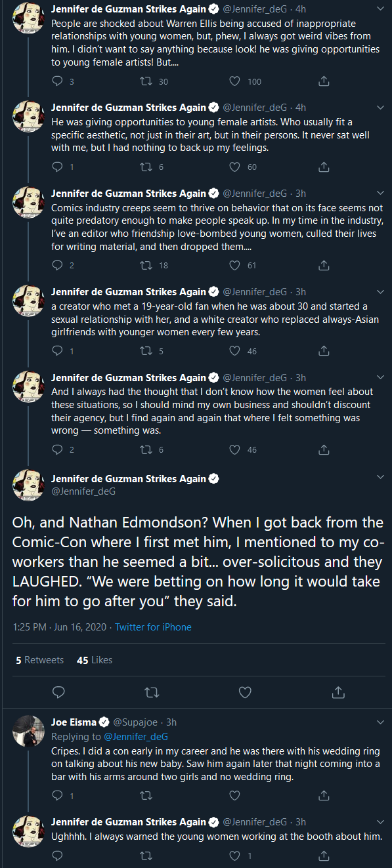This screenshot has height=868, width=392.
Task: Open Joe Eisma's profile picture
Action: [28, 731]
